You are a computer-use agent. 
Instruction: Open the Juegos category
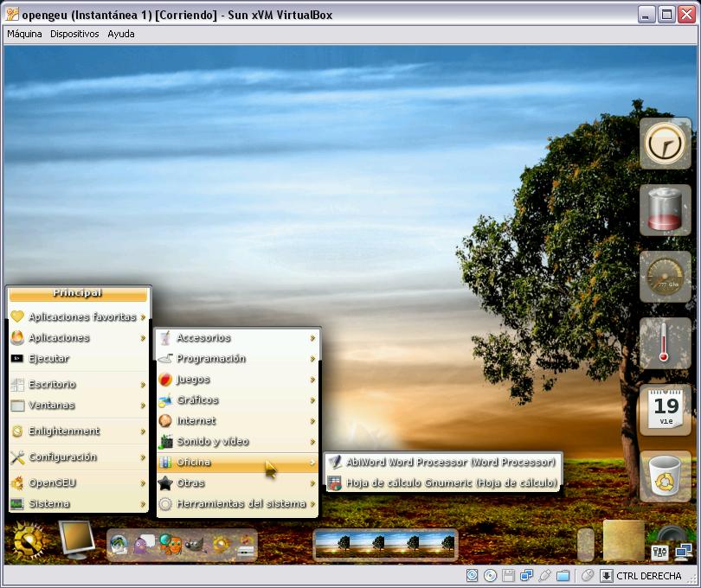237,380
